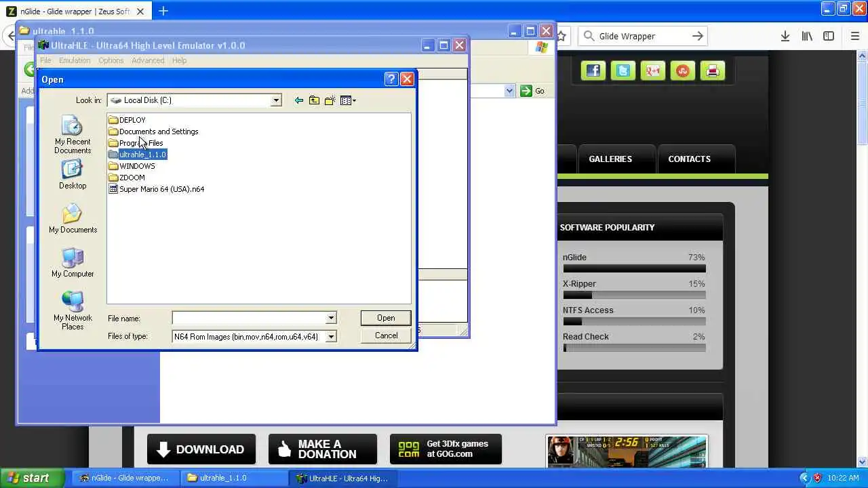
Task: Open Help menu in UltraHLE
Action: click(179, 60)
